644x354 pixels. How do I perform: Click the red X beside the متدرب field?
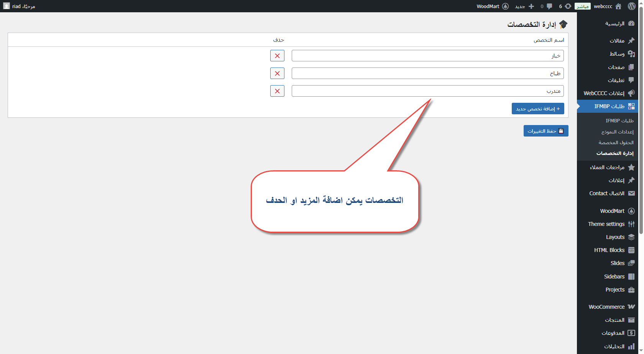pyautogui.click(x=277, y=91)
